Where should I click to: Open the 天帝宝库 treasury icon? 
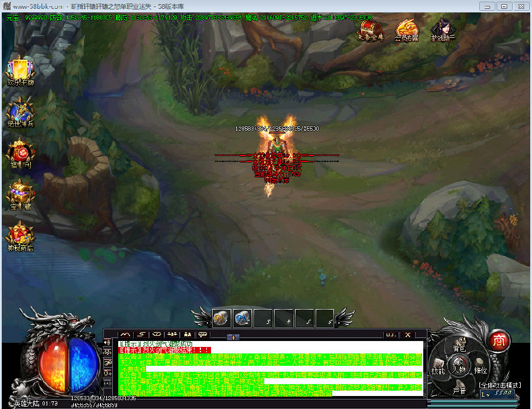tap(371, 31)
